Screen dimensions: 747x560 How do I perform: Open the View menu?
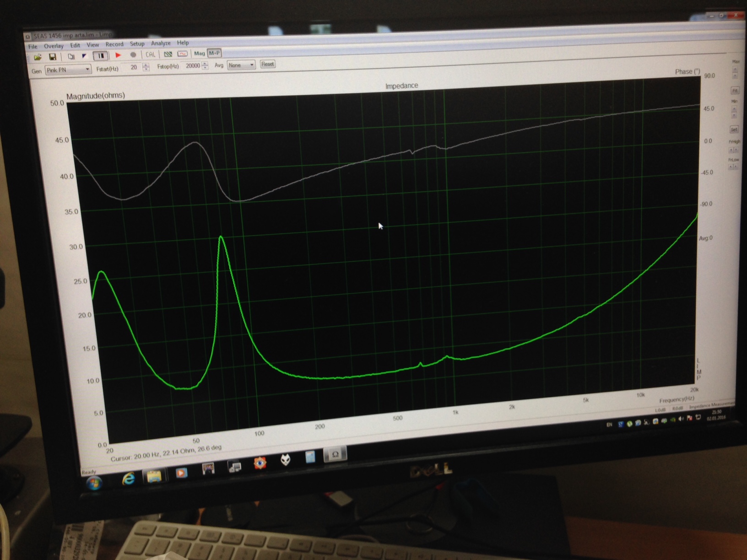coord(92,45)
